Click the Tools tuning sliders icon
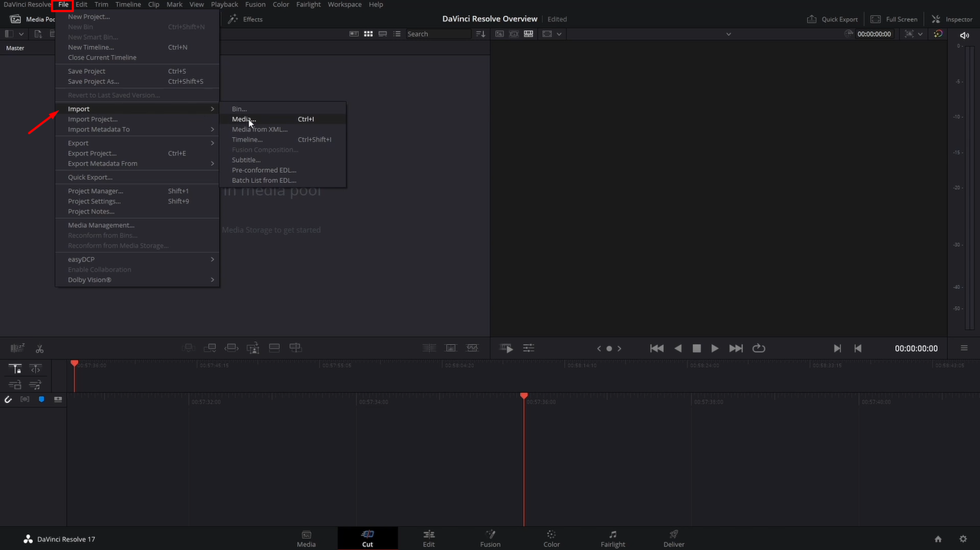The height and width of the screenshot is (550, 980). pyautogui.click(x=528, y=348)
